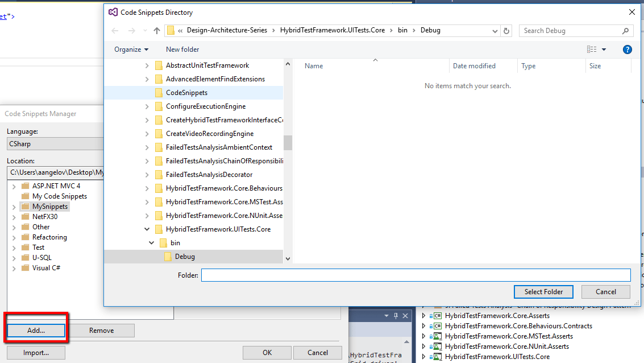Navigate up one folder level
The width and height of the screenshot is (644, 363).
[x=157, y=31]
